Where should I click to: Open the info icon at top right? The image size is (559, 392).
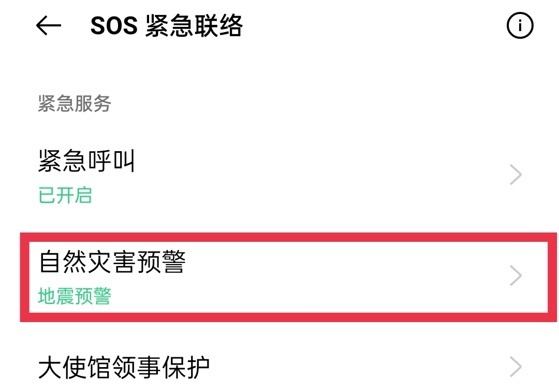point(520,26)
